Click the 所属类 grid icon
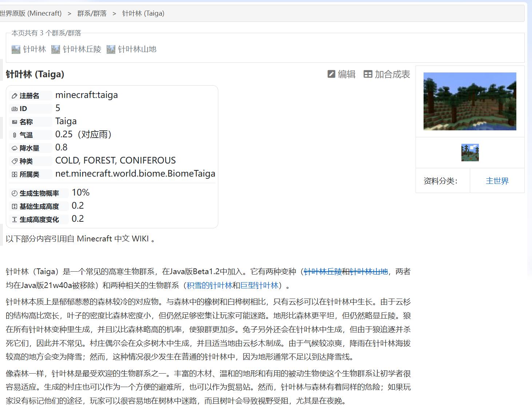The width and height of the screenshot is (532, 414). (x=15, y=174)
